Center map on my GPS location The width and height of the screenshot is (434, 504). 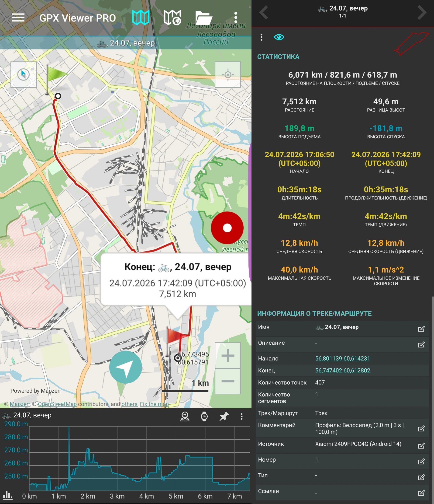(228, 74)
